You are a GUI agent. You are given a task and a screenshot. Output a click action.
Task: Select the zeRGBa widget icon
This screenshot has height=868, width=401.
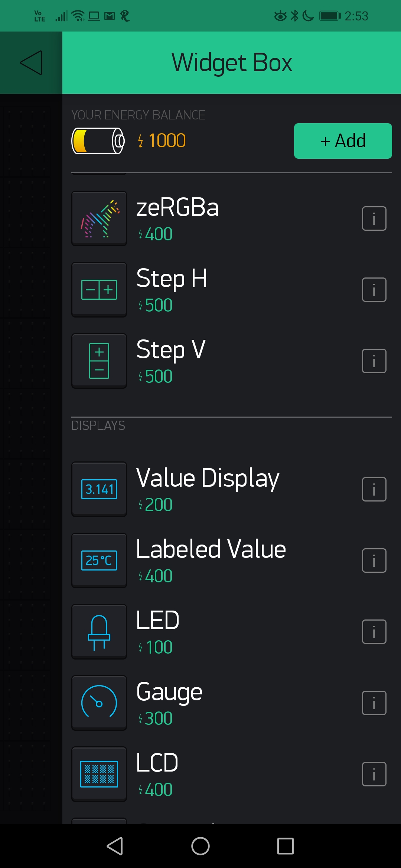[99, 218]
